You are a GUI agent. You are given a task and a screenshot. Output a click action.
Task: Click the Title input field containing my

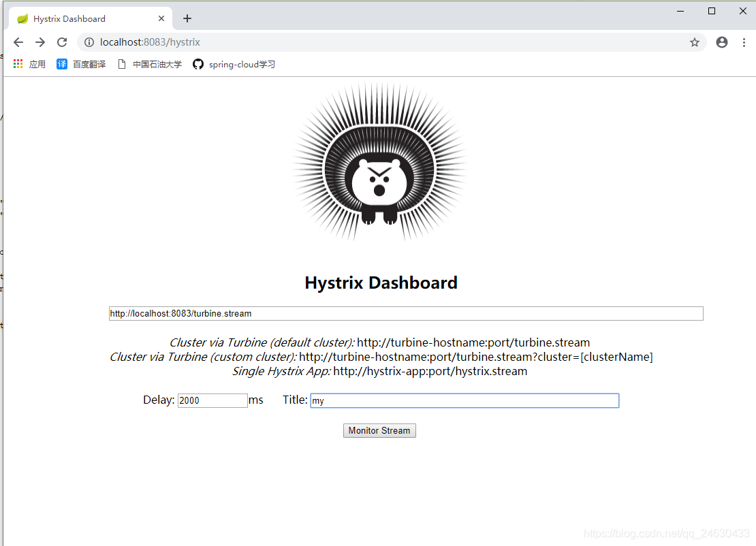coord(464,400)
